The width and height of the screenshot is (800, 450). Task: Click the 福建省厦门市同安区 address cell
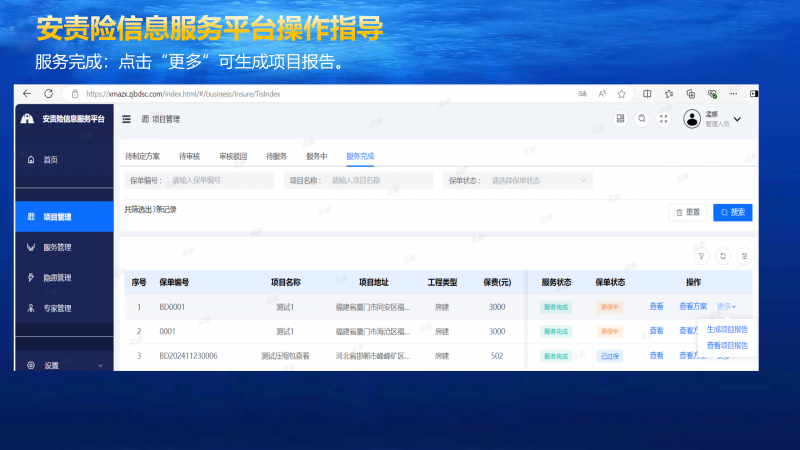372,307
